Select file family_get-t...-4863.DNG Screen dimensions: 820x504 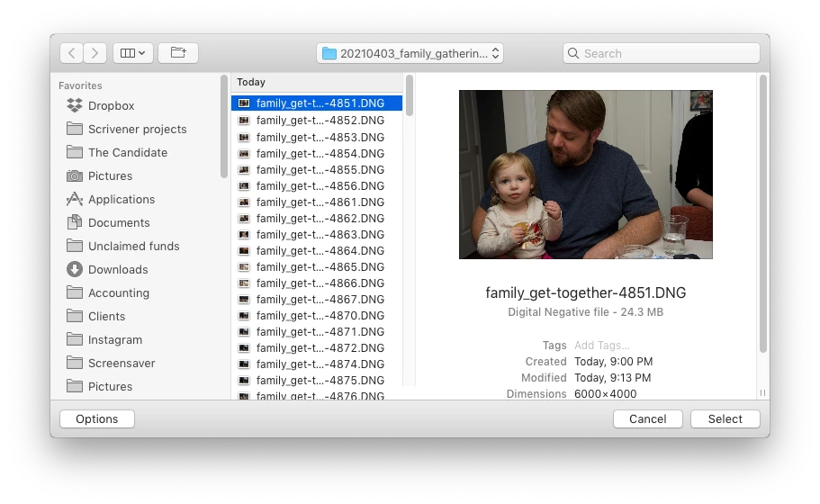(317, 235)
